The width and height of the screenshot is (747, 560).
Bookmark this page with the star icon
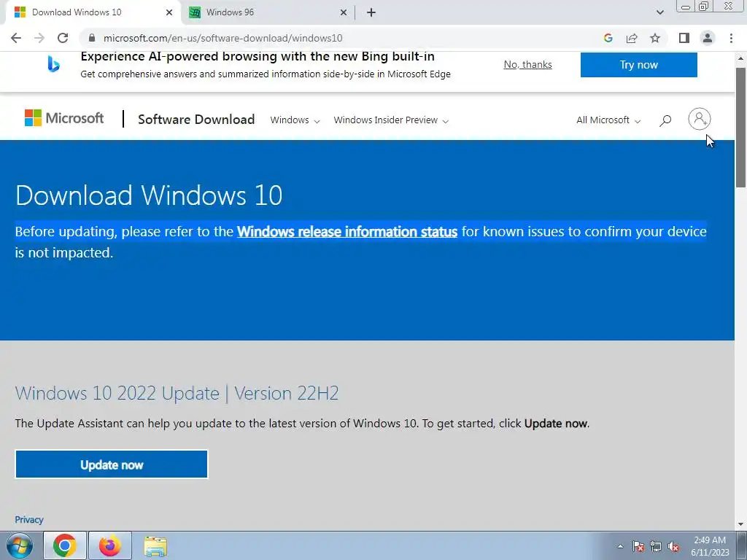point(655,38)
